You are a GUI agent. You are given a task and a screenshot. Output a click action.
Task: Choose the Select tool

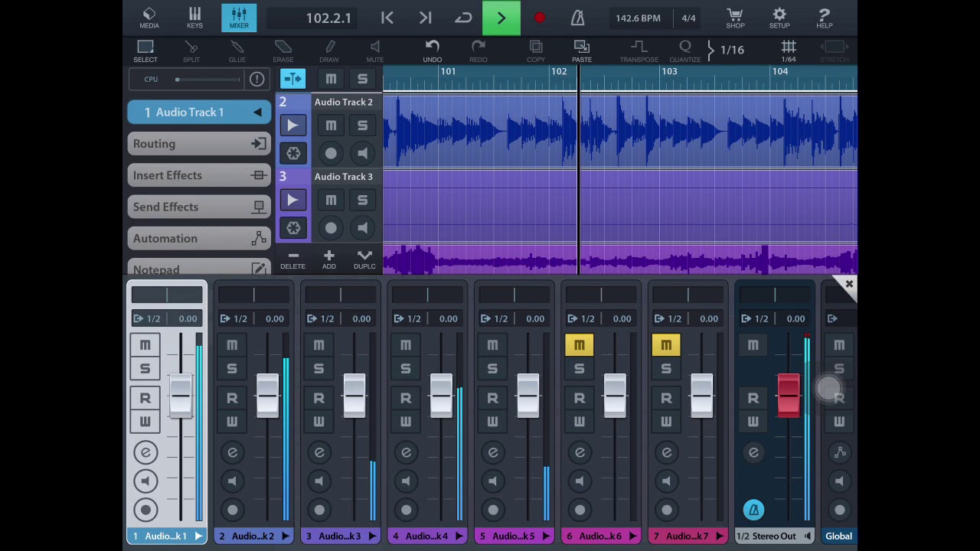coord(145,51)
